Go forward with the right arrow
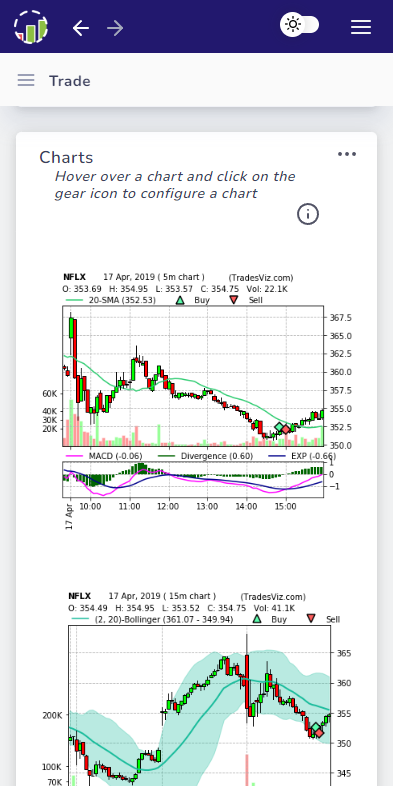 pos(115,28)
